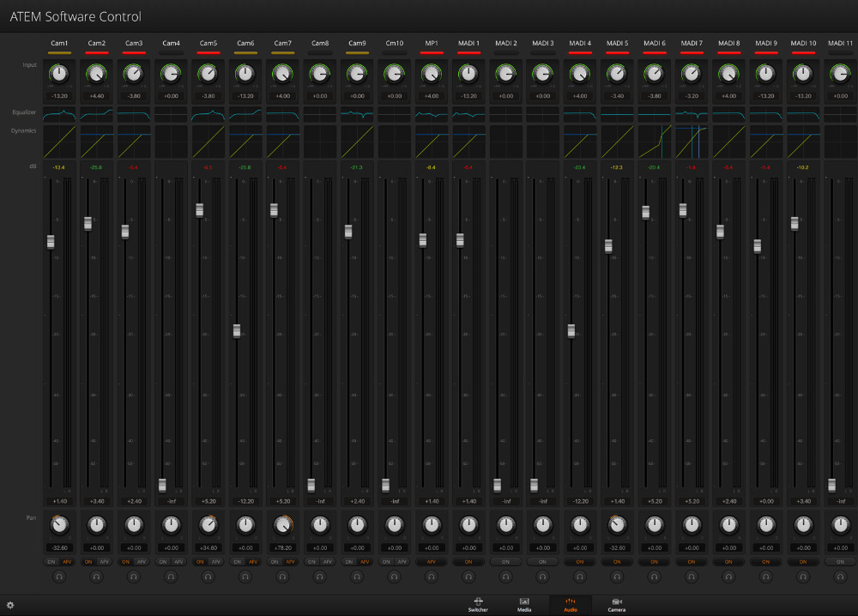The image size is (858, 616).
Task: Click the Cam6 fader handle
Action: 237,330
